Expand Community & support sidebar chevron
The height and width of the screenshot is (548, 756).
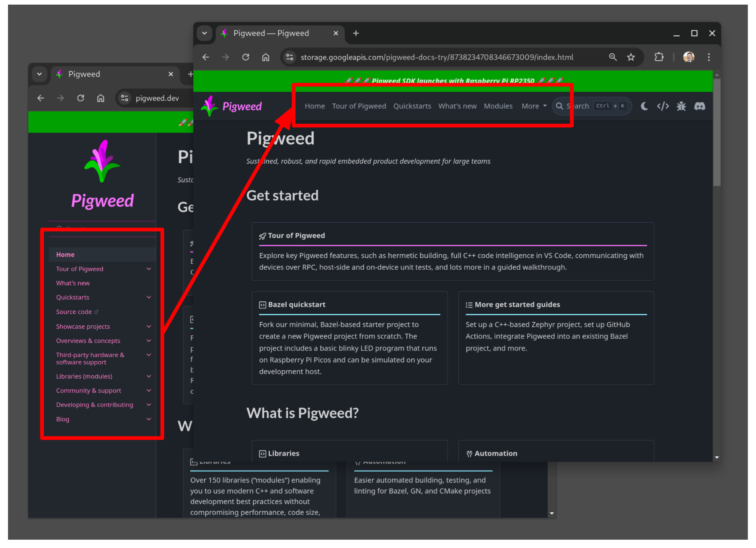[149, 391]
